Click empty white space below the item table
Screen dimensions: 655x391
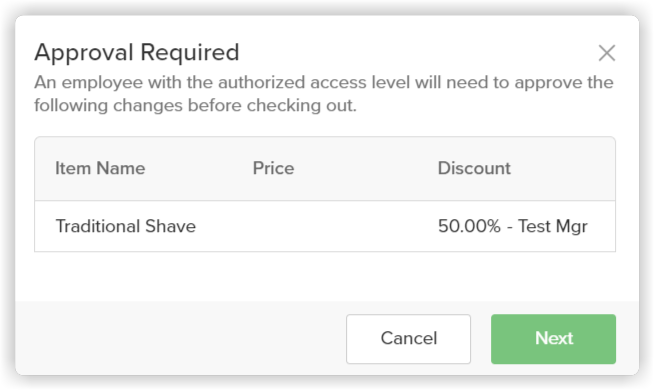(325, 276)
